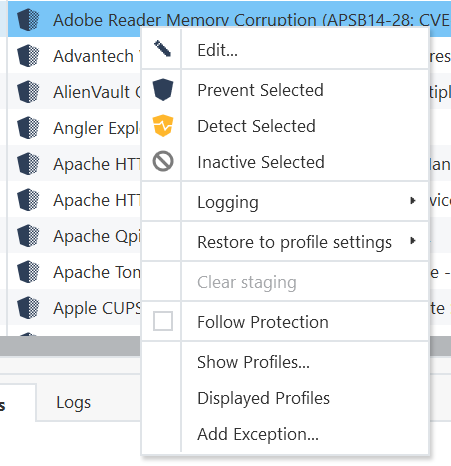Click the gray Inactive circle-slash icon
451x466 pixels.
(x=163, y=162)
